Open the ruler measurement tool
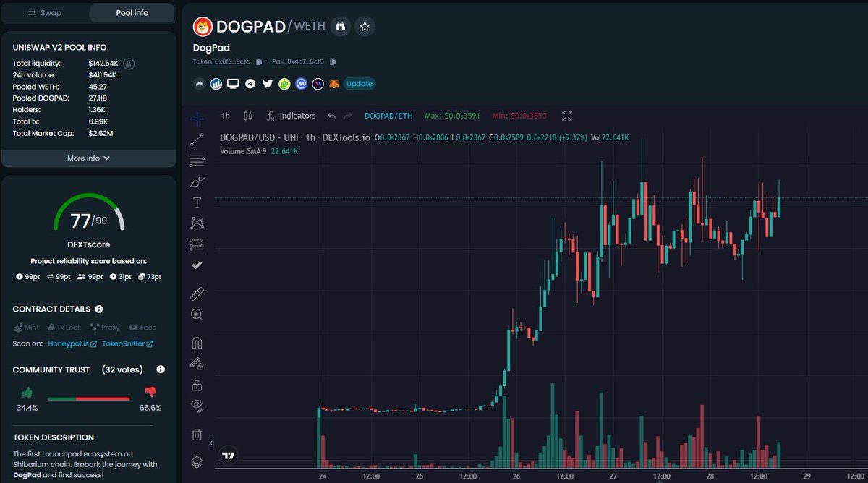 point(196,293)
